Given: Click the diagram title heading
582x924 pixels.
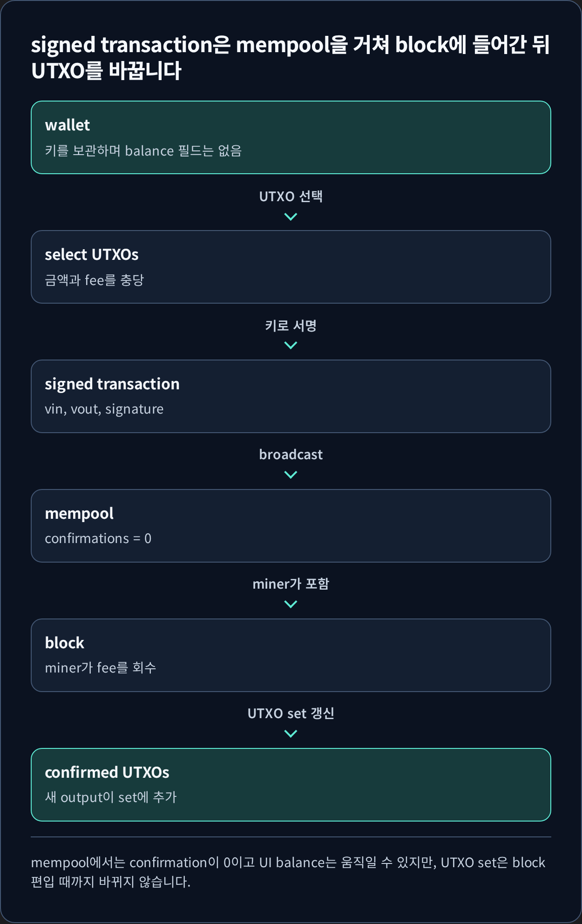Looking at the screenshot, I should pos(291,58).
